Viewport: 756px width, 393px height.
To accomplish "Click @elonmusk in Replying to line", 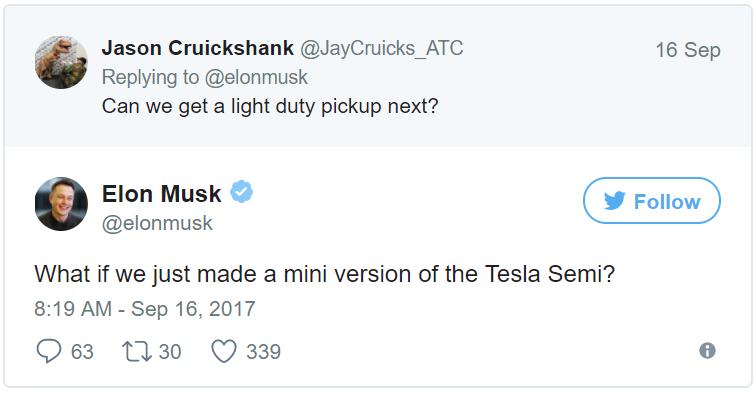I will click(256, 77).
